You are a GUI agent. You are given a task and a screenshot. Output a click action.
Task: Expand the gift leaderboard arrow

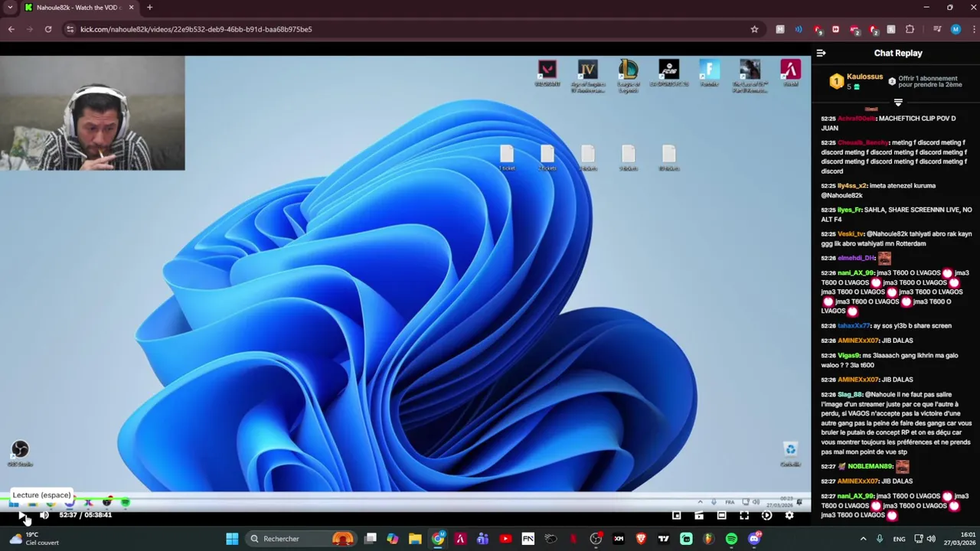click(x=898, y=102)
